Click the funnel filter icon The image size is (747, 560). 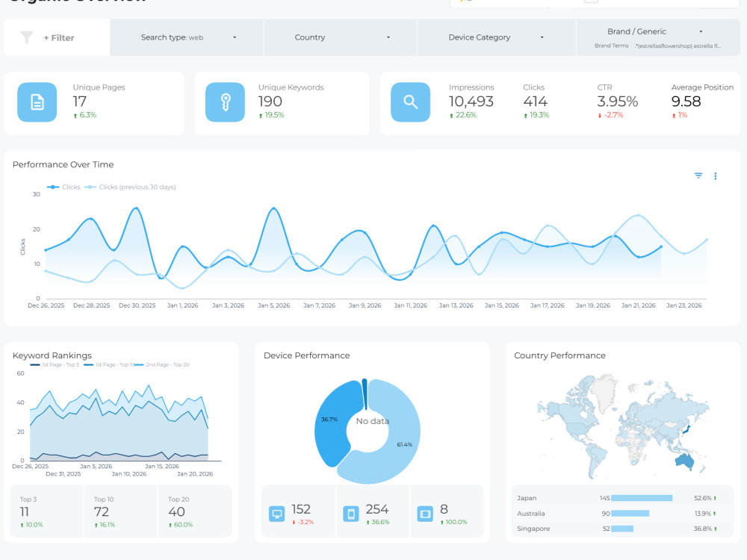tap(27, 37)
